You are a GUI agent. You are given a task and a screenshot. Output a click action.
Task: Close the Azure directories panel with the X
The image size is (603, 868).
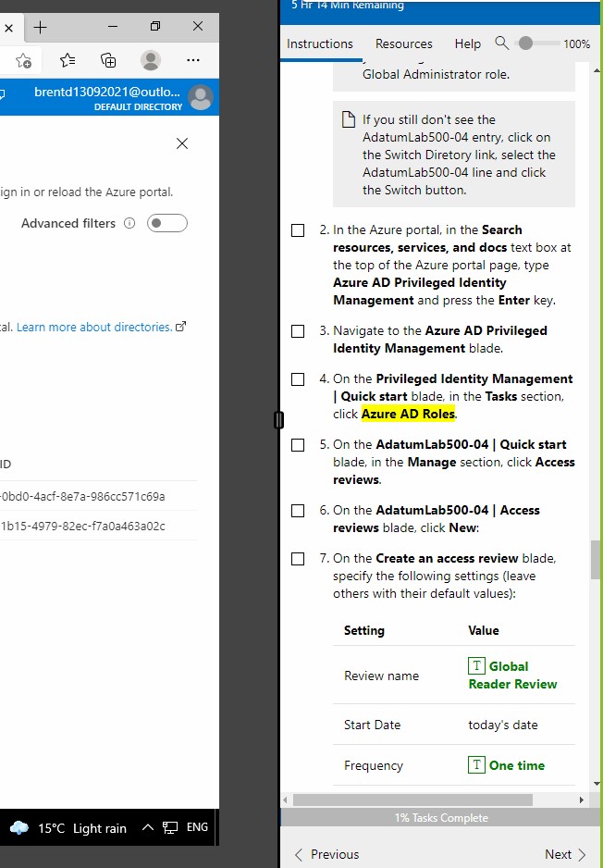pyautogui.click(x=182, y=143)
